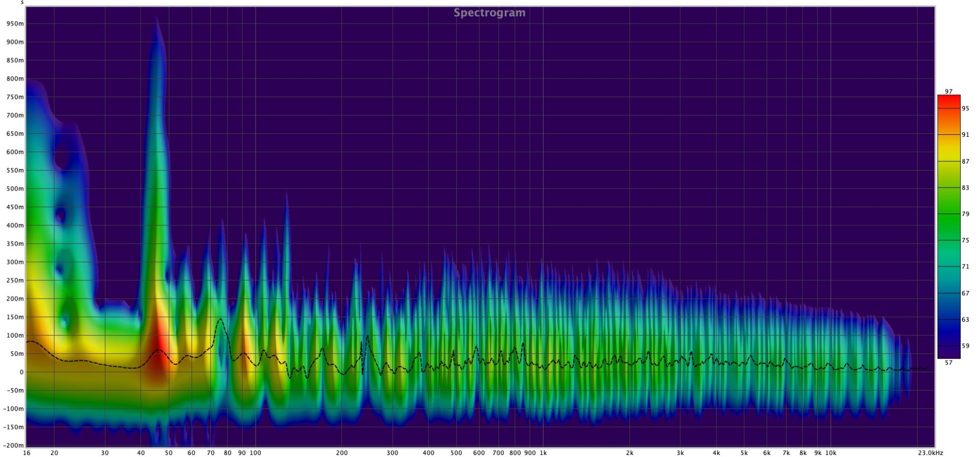Click the 200m positive time axis label
Viewport: 980px width, 457px height.
pos(15,299)
